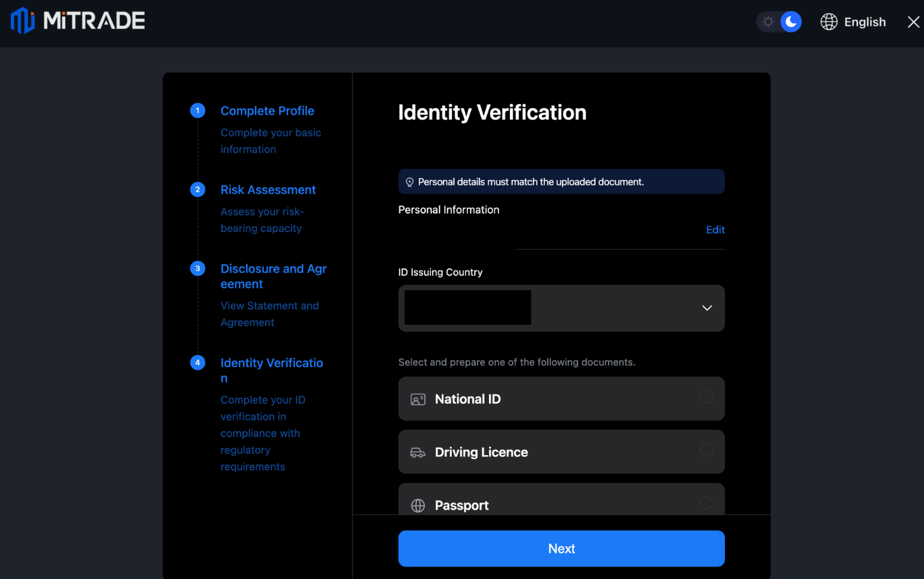
Task: Click the globe icon beside Passport
Action: [419, 505]
